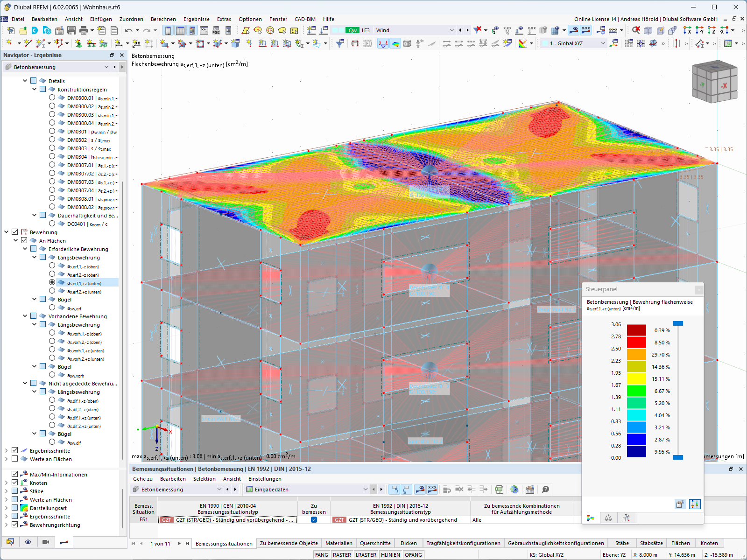747x560 pixels.
Task: Open the script console icon in the toolbar
Action: tap(204, 30)
